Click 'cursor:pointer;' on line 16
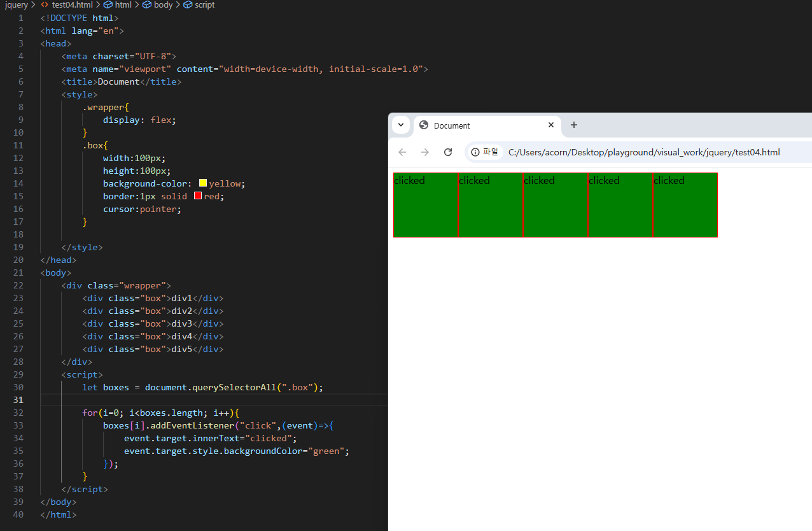Image resolution: width=812 pixels, height=531 pixels. pyautogui.click(x=143, y=209)
